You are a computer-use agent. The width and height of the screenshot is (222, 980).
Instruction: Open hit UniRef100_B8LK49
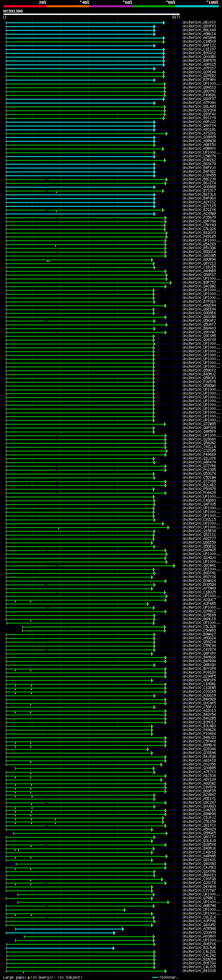tap(199, 31)
